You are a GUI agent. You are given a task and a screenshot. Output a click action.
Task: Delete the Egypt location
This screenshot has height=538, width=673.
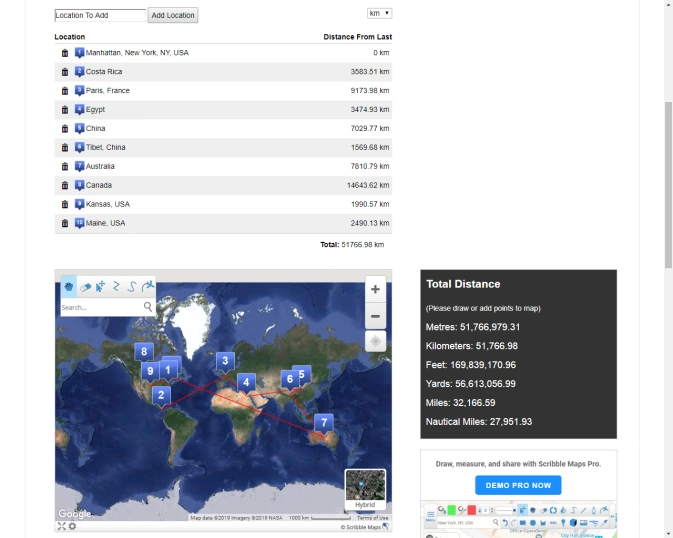[x=65, y=109]
